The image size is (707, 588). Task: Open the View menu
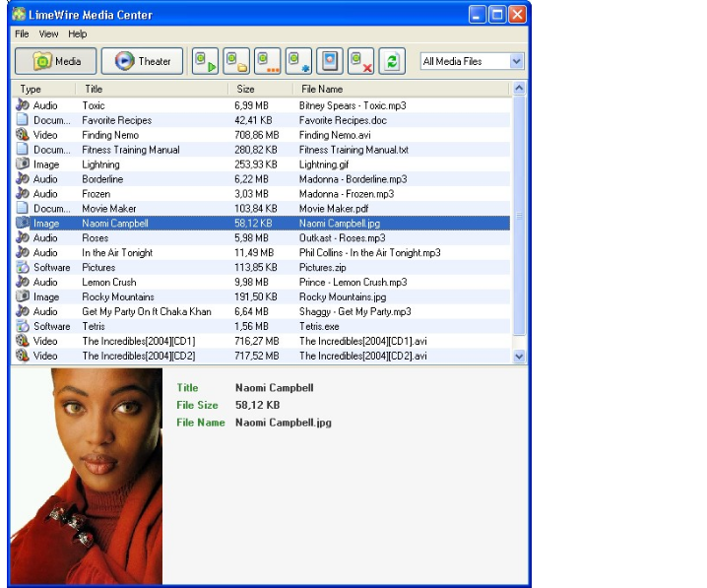pyautogui.click(x=48, y=33)
